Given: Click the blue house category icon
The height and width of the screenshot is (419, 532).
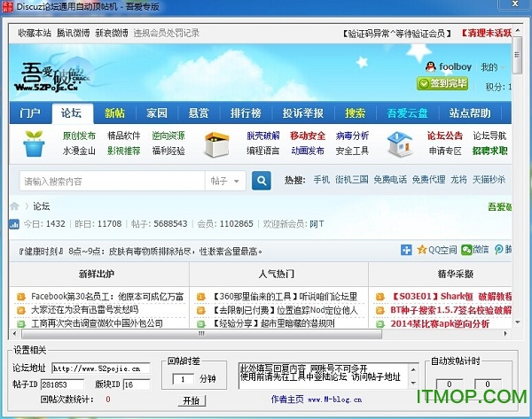Looking at the screenshot, I should (399, 144).
